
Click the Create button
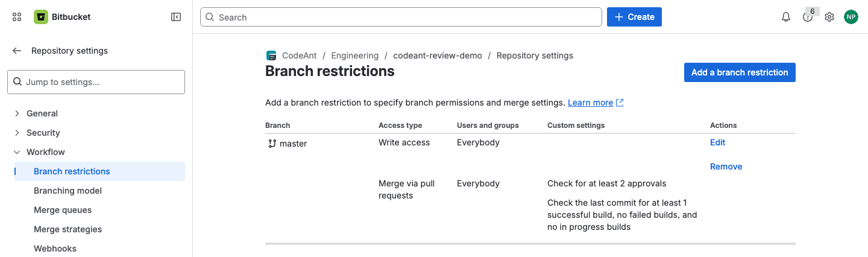click(634, 17)
